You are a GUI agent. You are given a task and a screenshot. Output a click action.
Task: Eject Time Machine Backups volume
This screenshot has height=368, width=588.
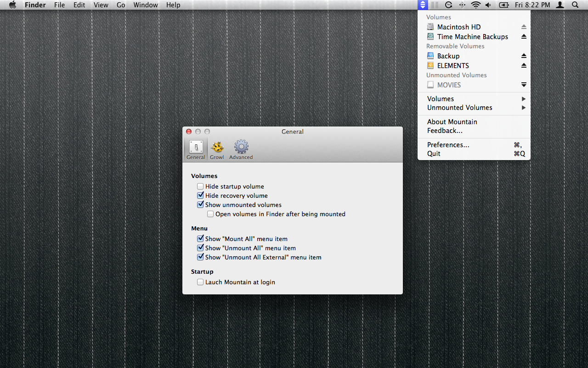click(524, 37)
